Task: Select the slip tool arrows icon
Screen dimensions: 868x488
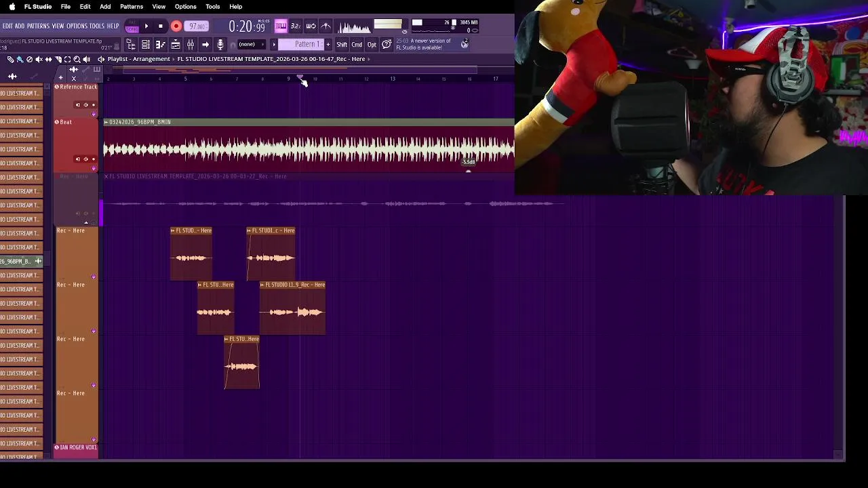Action: (x=48, y=60)
